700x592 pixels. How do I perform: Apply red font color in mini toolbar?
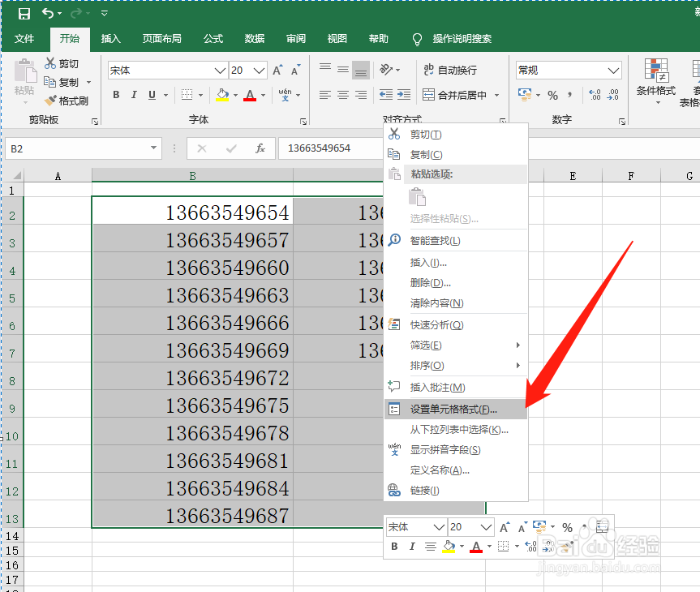click(x=476, y=546)
